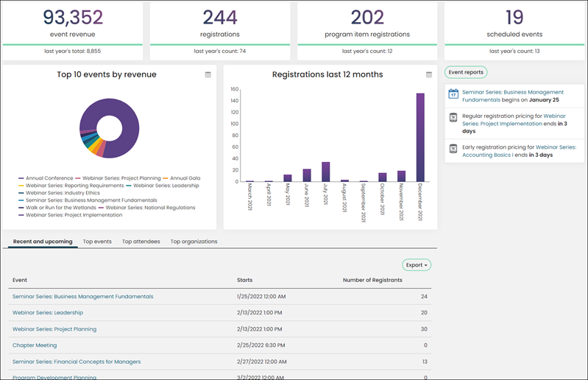Switch to Top events tab

tap(97, 242)
